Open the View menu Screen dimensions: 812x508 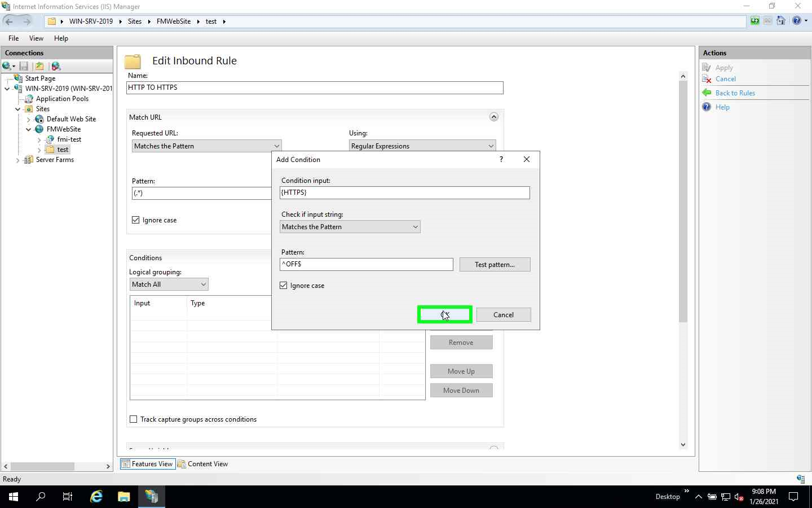pos(36,38)
